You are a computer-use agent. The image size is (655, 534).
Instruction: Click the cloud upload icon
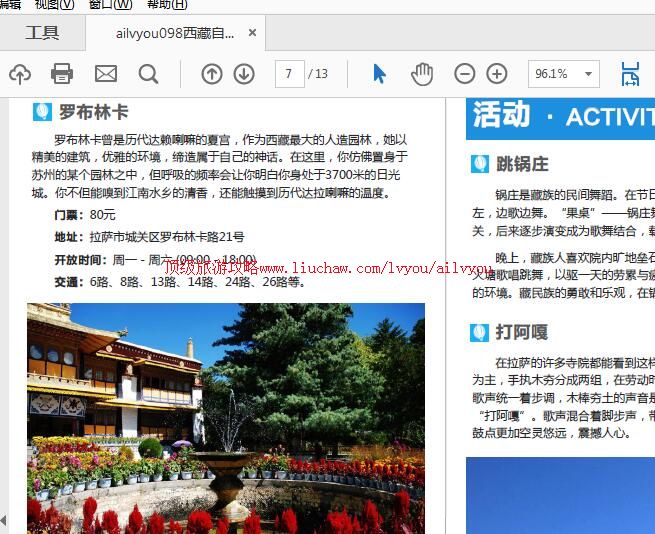click(19, 74)
